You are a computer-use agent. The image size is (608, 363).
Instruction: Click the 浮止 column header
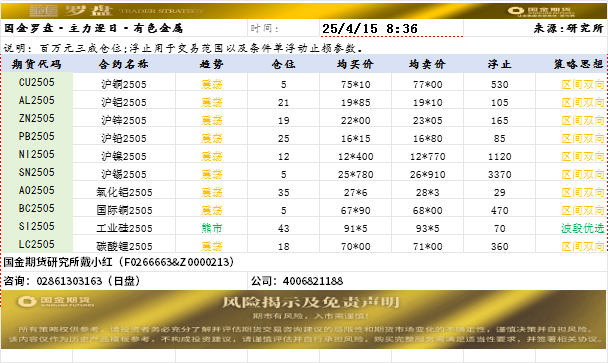499,64
